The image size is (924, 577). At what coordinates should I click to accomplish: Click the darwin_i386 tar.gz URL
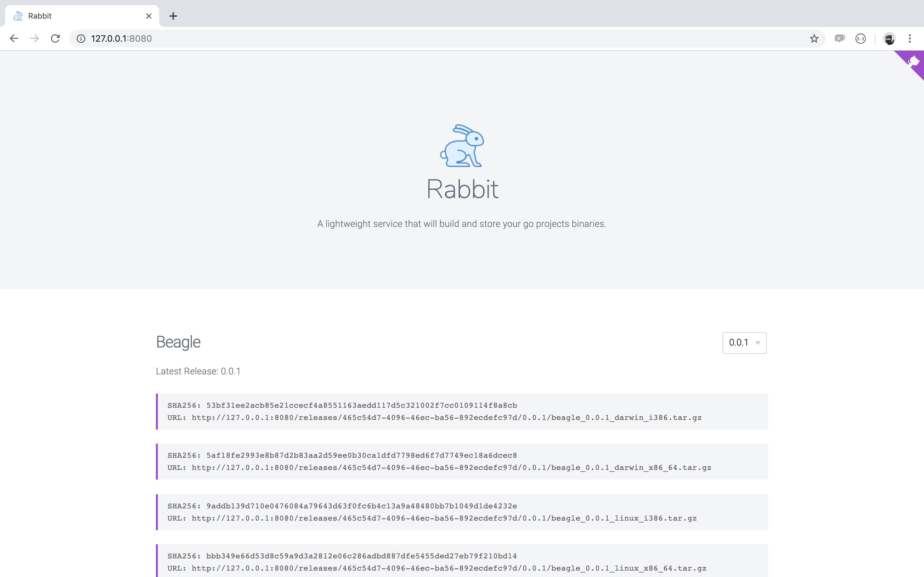tap(446, 417)
